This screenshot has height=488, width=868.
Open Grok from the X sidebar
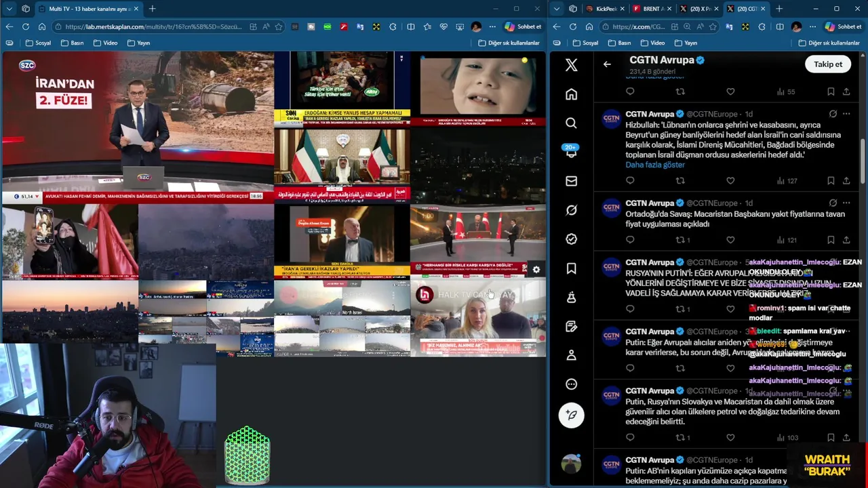coord(571,210)
